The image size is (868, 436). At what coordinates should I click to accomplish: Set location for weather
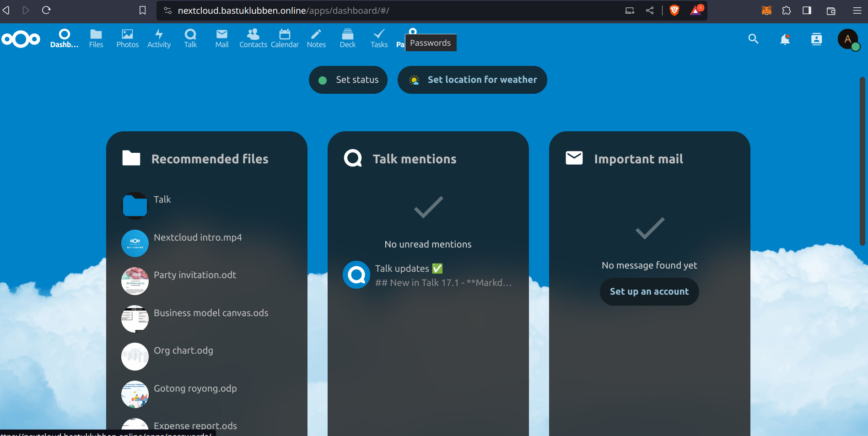tap(472, 80)
